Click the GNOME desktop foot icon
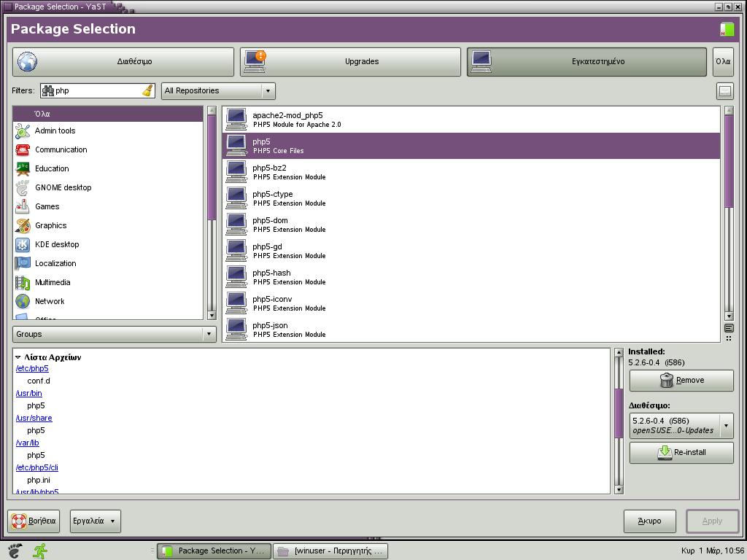The height and width of the screenshot is (560, 747). 23,187
